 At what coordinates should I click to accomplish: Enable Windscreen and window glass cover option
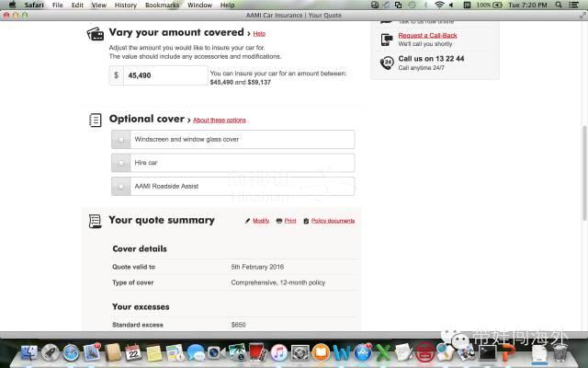coord(120,140)
